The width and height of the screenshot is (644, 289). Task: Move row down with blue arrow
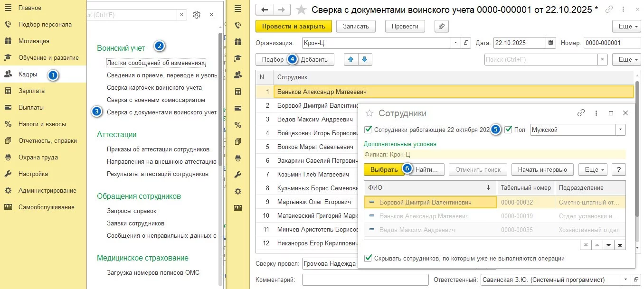(365, 59)
